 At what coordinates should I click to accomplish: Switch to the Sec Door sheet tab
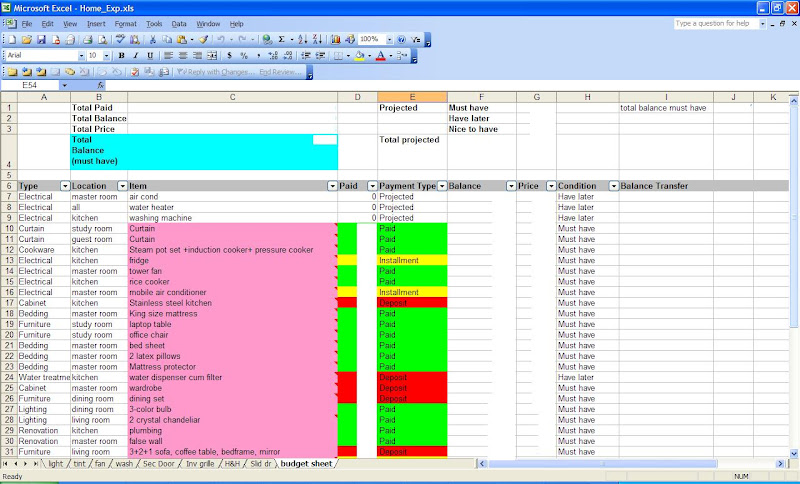point(161,464)
